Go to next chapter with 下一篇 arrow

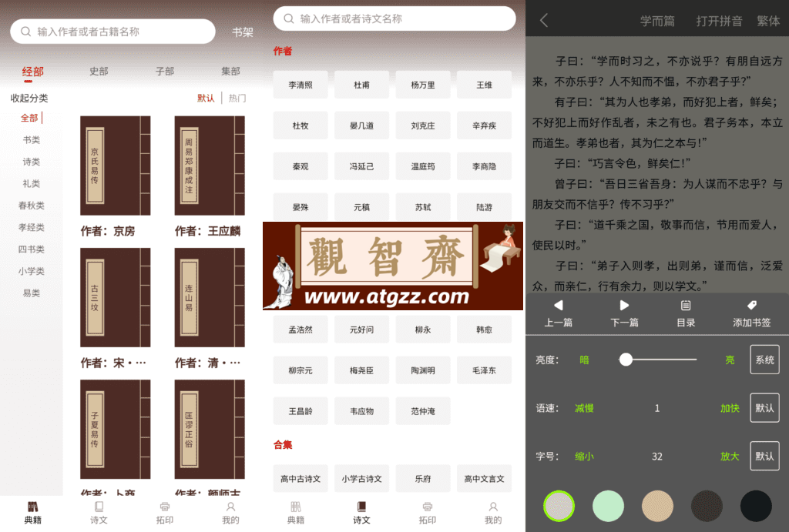tap(624, 305)
